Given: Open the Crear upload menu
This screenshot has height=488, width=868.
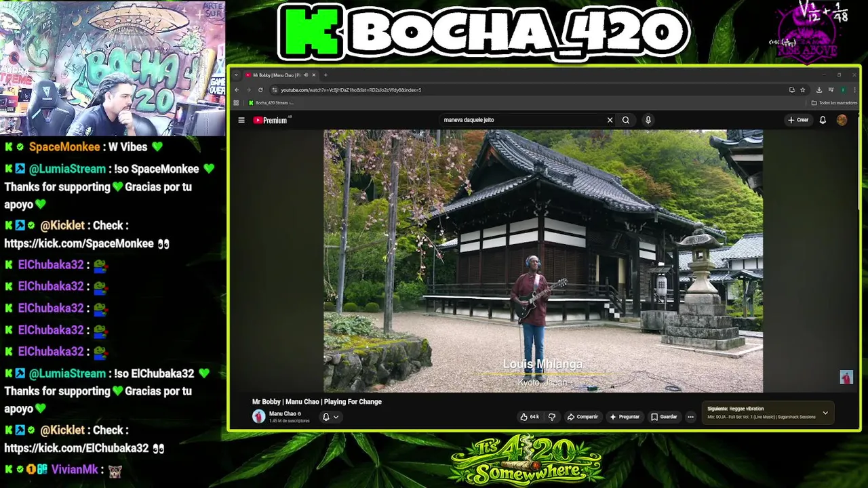Looking at the screenshot, I should coord(798,120).
